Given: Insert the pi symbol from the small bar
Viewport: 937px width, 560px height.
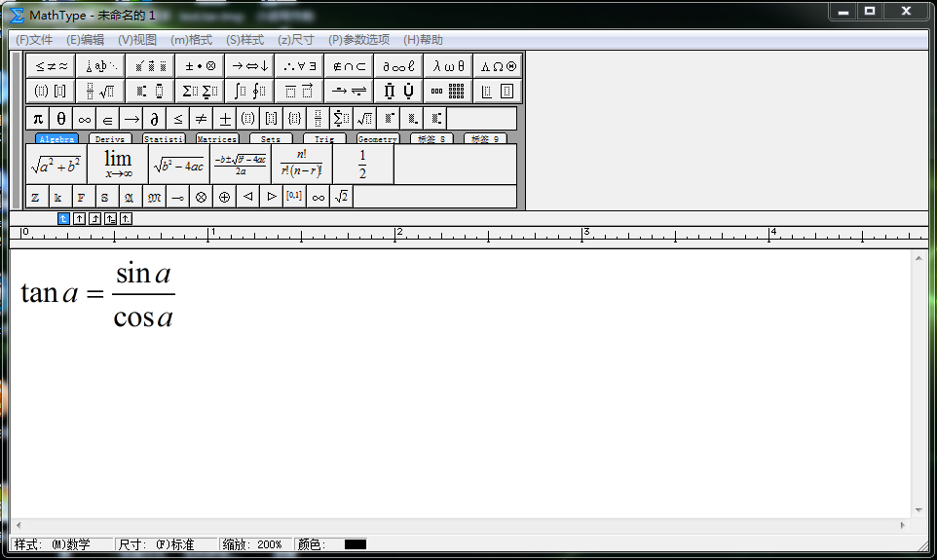Looking at the screenshot, I should pos(38,119).
